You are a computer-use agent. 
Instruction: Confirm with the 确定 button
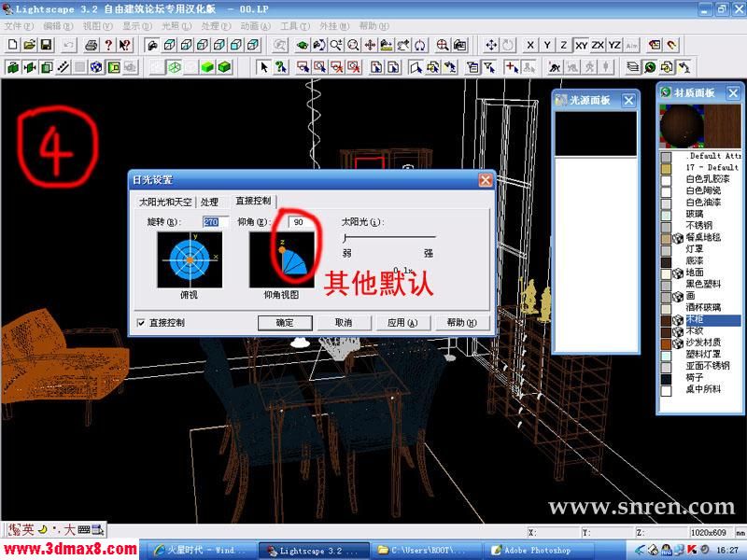(x=285, y=323)
